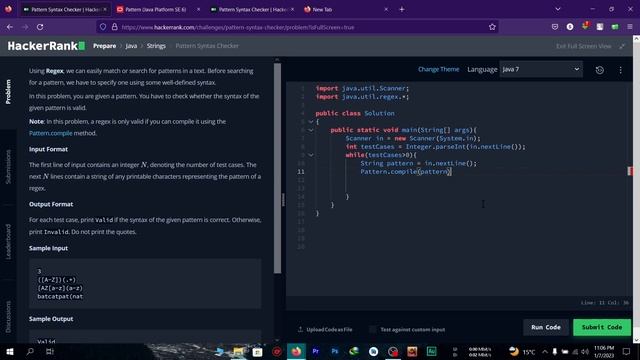The width and height of the screenshot is (640, 360).
Task: Reload the page
Action: point(40,27)
